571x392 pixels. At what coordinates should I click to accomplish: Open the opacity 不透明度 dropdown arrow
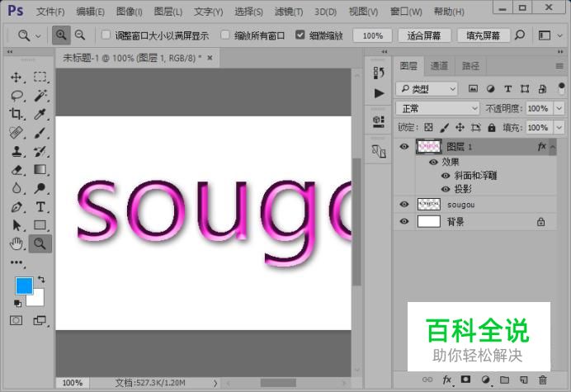click(x=559, y=108)
